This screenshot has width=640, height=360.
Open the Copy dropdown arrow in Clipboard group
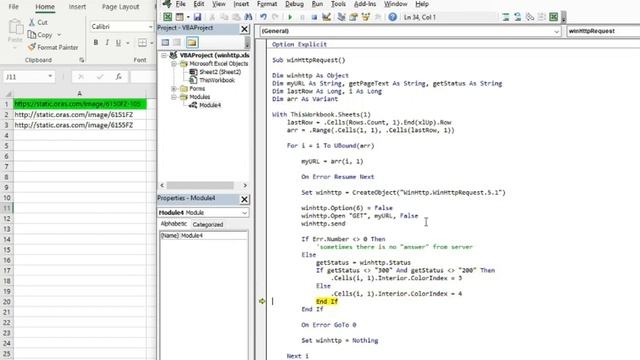pos(59,35)
